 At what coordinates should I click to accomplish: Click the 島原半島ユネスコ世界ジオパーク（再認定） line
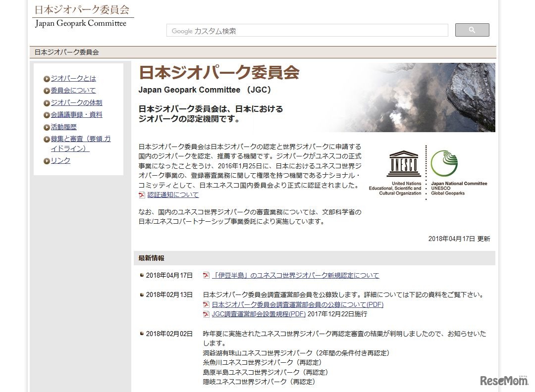tap(266, 372)
